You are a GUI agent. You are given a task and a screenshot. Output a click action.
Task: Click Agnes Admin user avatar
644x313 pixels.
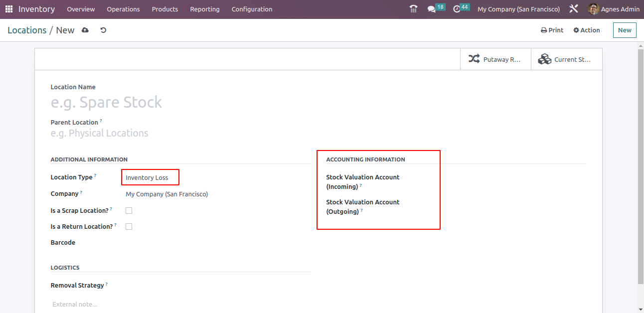593,9
